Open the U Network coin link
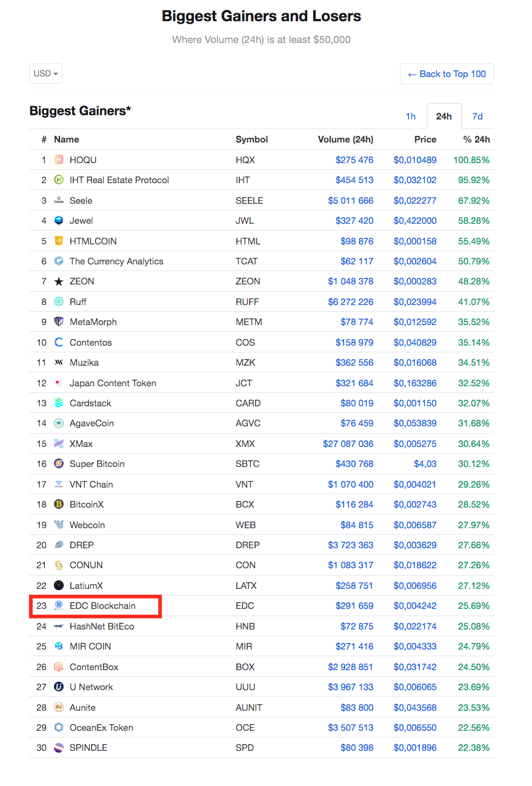Screen dimensions: 532x786 [x=91, y=687]
